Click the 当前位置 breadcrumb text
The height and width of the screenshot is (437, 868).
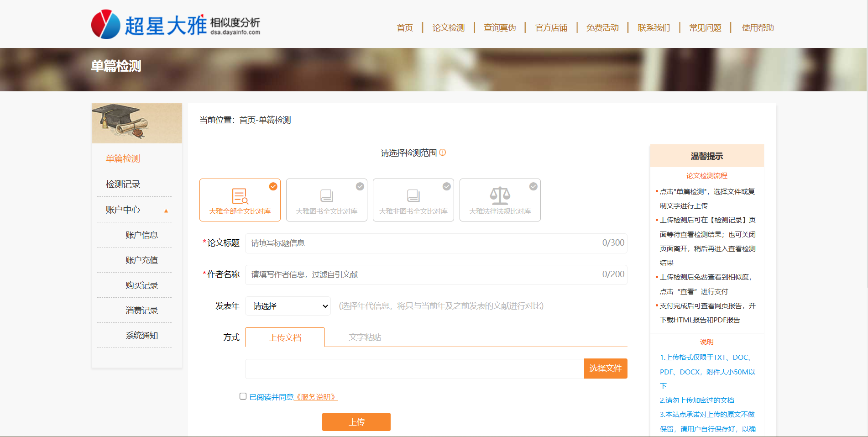click(245, 120)
